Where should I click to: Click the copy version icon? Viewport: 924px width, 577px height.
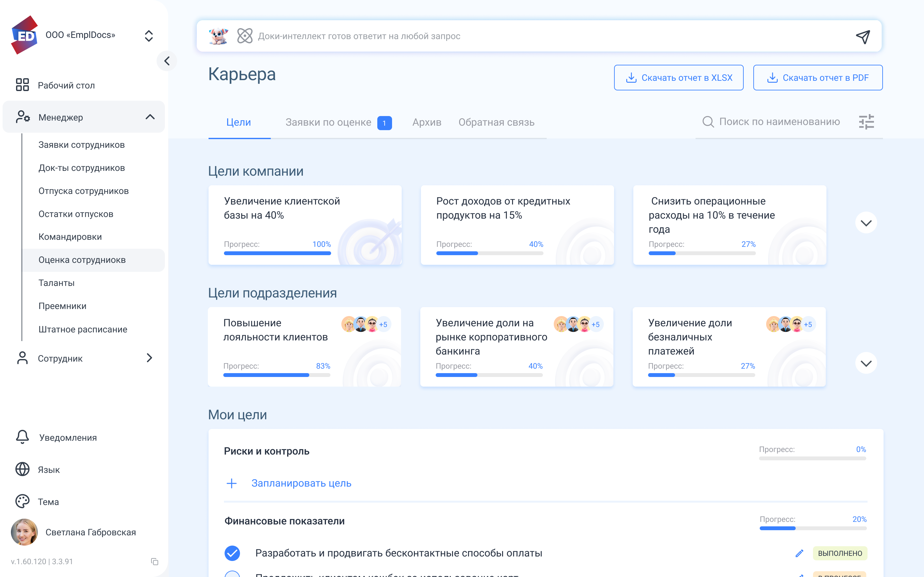point(155,561)
